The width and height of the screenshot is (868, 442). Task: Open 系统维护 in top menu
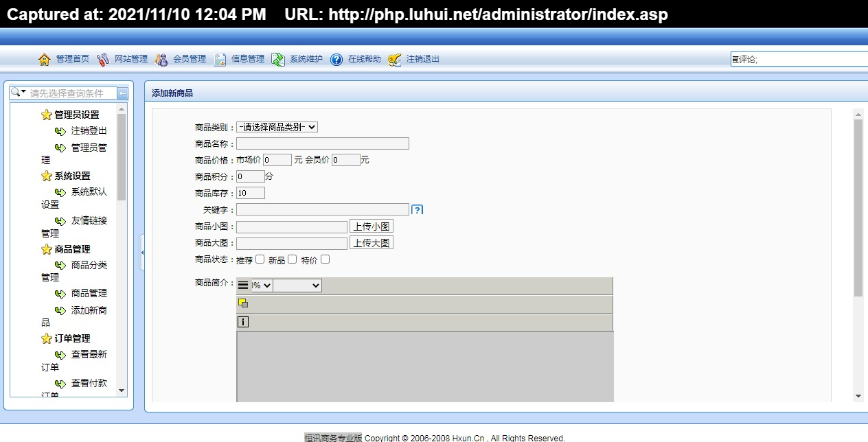click(306, 59)
